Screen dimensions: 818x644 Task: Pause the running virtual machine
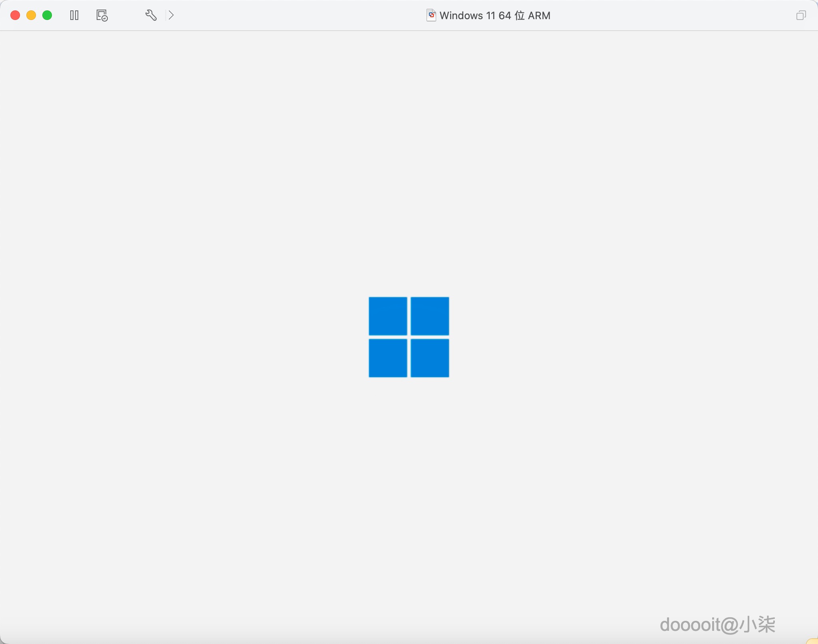coord(74,15)
